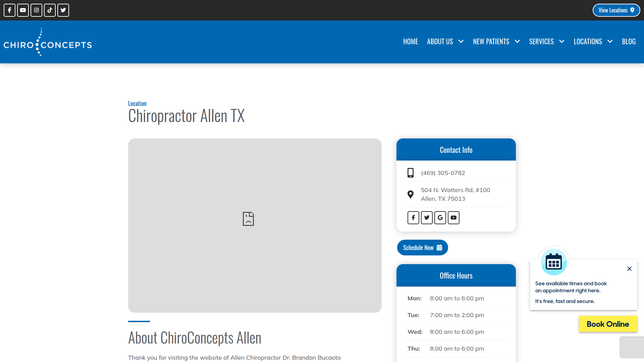The image size is (644, 362).
Task: Close the booking popup with X
Action: point(630,269)
